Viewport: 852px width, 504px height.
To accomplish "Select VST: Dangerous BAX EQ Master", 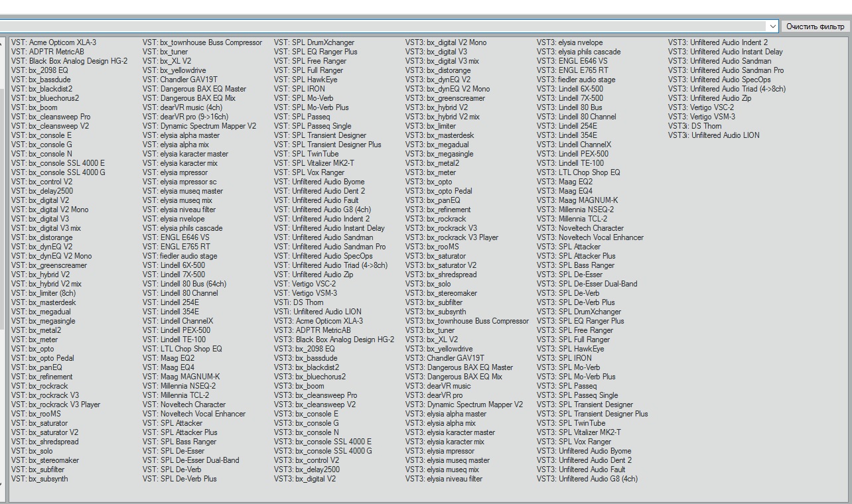I will 194,89.
